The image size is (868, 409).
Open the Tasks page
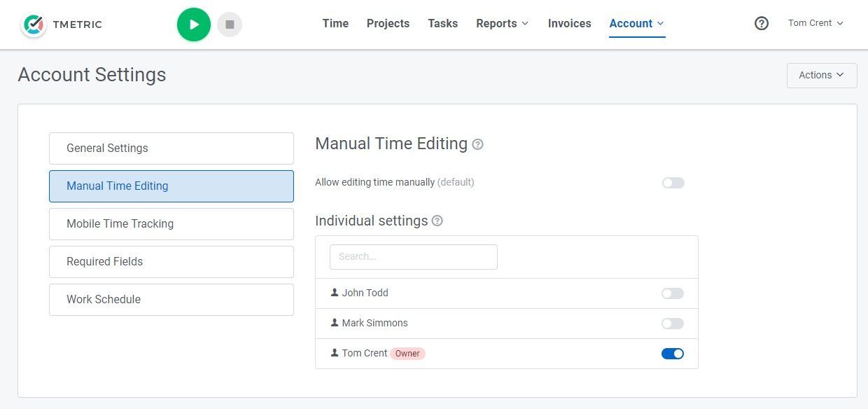click(x=442, y=23)
